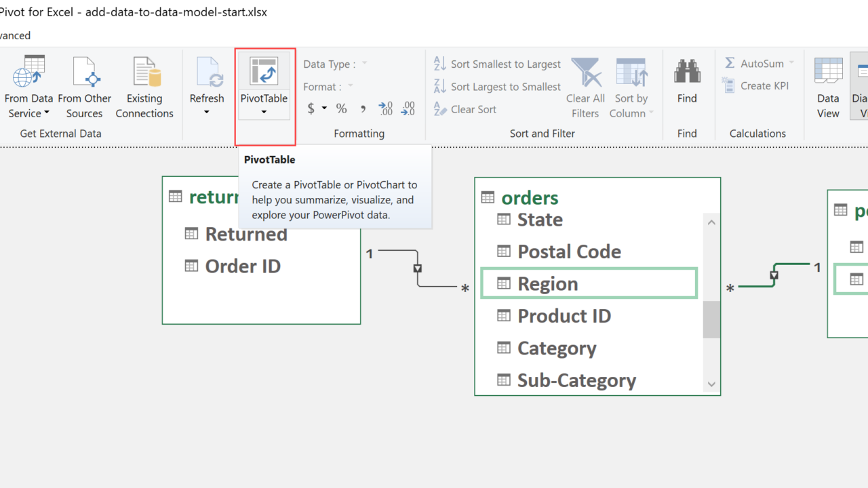Apply currency format dollar sign

point(311,108)
